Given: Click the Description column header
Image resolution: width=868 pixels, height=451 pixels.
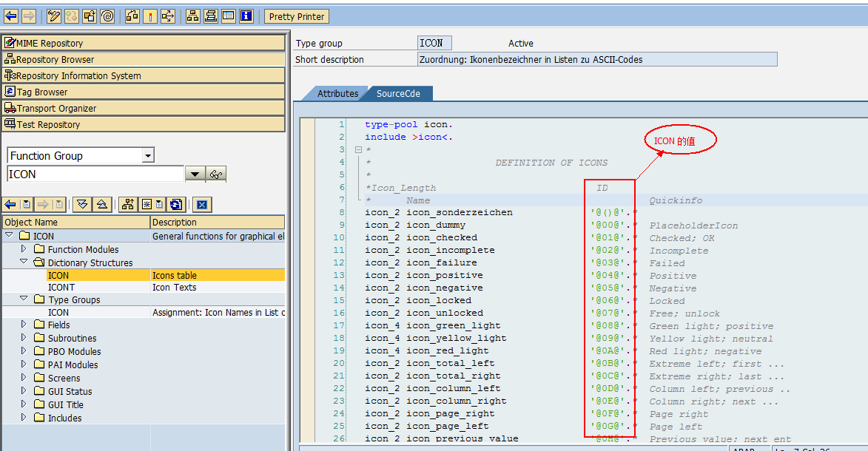Looking at the screenshot, I should (x=218, y=222).
